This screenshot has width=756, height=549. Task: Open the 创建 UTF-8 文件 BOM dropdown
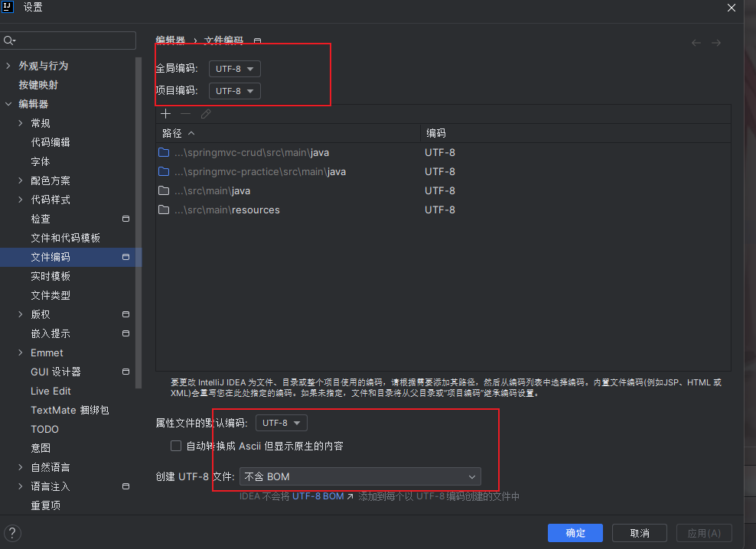click(x=360, y=476)
